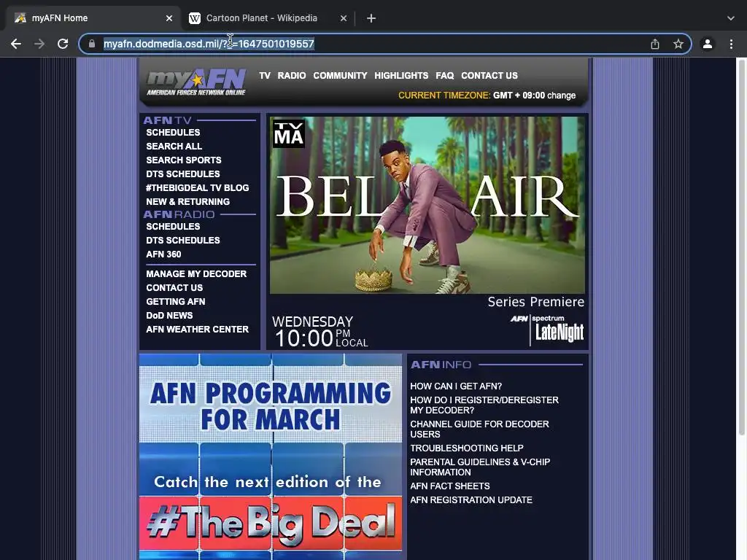Viewport: 747px width, 560px height.
Task: Open AFN Radio SCHEDULES link
Action: coord(173,226)
